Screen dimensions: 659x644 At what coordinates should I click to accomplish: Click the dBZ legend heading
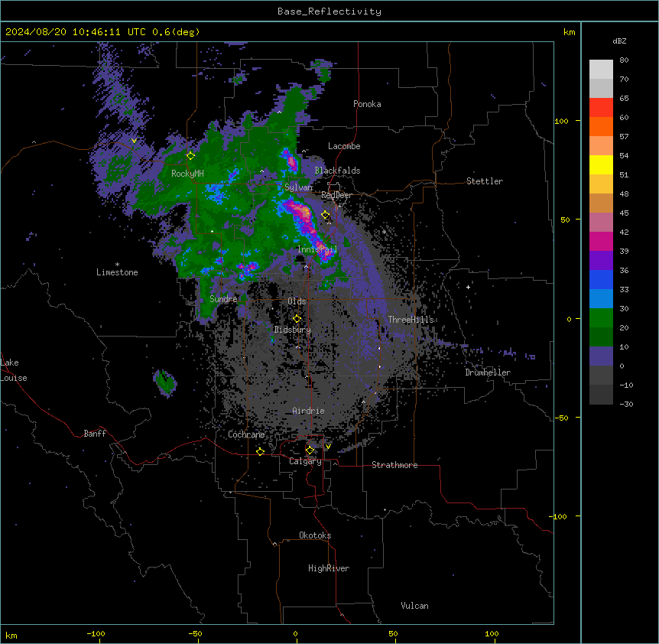point(619,41)
